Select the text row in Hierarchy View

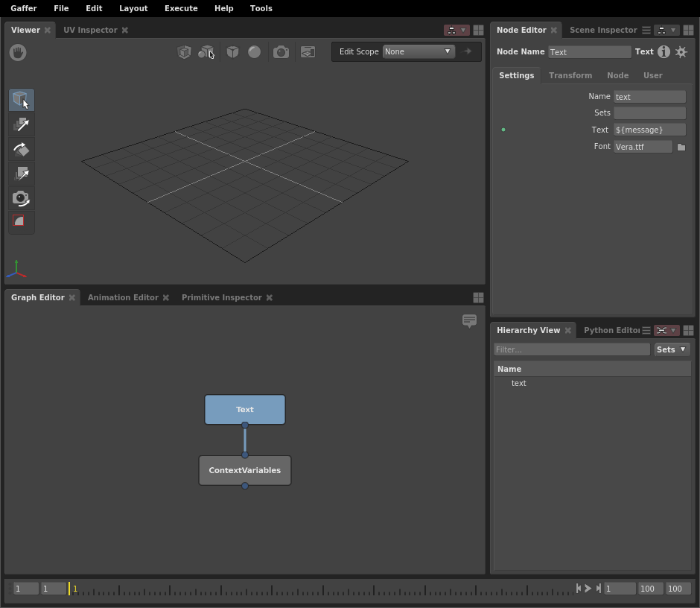click(593, 383)
